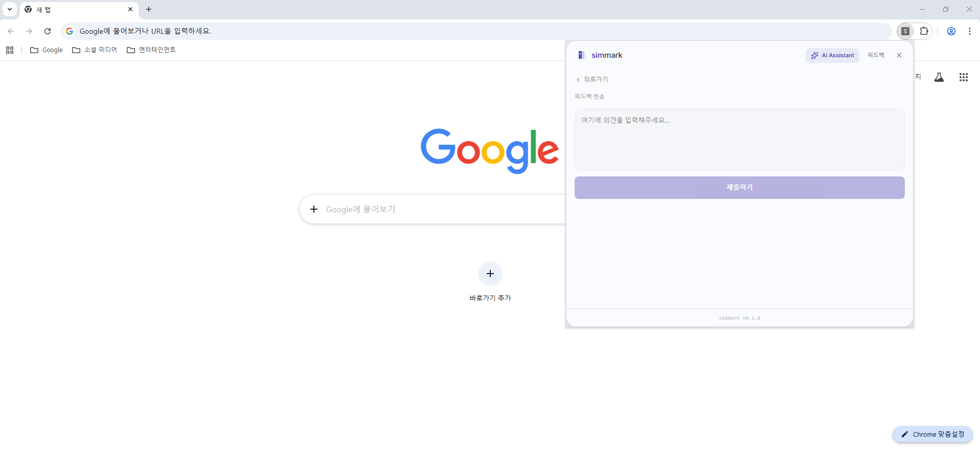Image resolution: width=980 pixels, height=450 pixels.
Task: Switch to the AI Assistant tab
Action: (832, 55)
